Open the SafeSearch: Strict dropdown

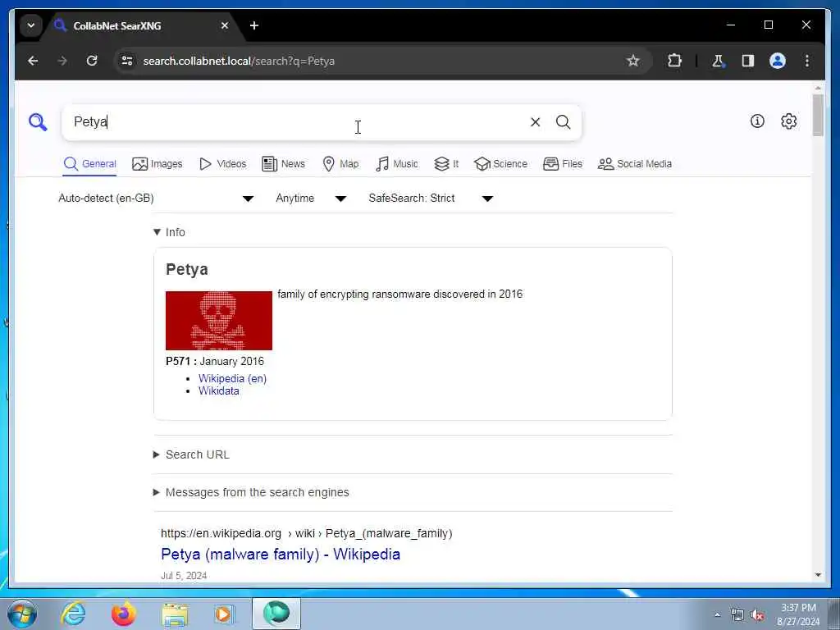(431, 199)
